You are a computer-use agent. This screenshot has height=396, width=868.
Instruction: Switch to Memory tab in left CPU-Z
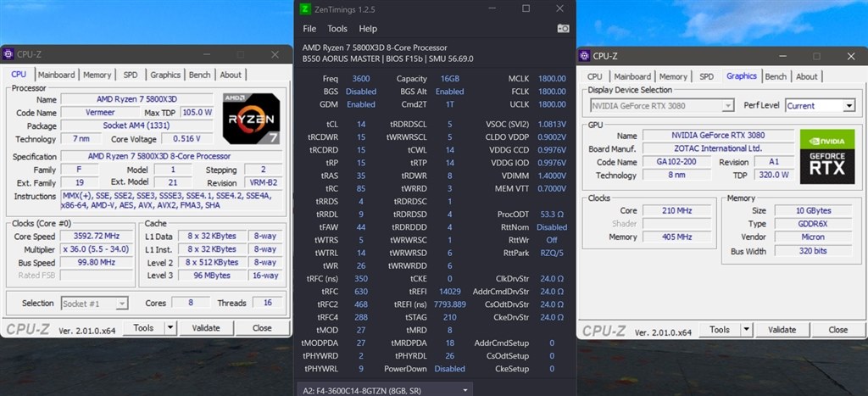point(97,75)
